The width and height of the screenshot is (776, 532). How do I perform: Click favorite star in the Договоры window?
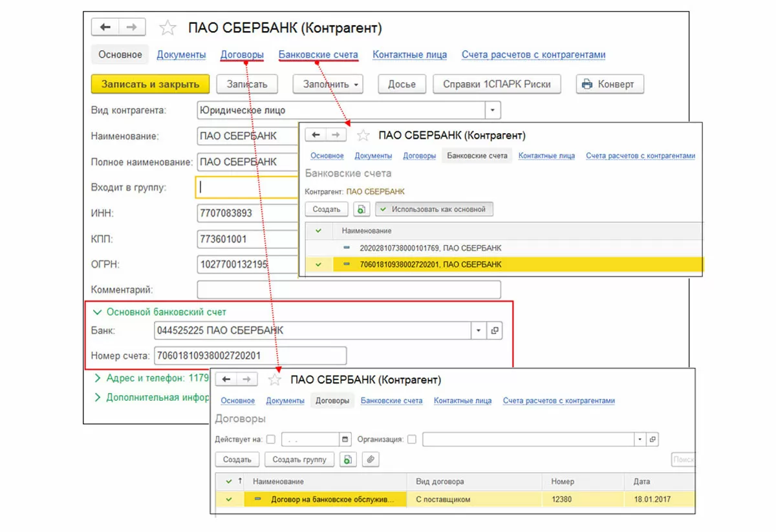(x=274, y=380)
